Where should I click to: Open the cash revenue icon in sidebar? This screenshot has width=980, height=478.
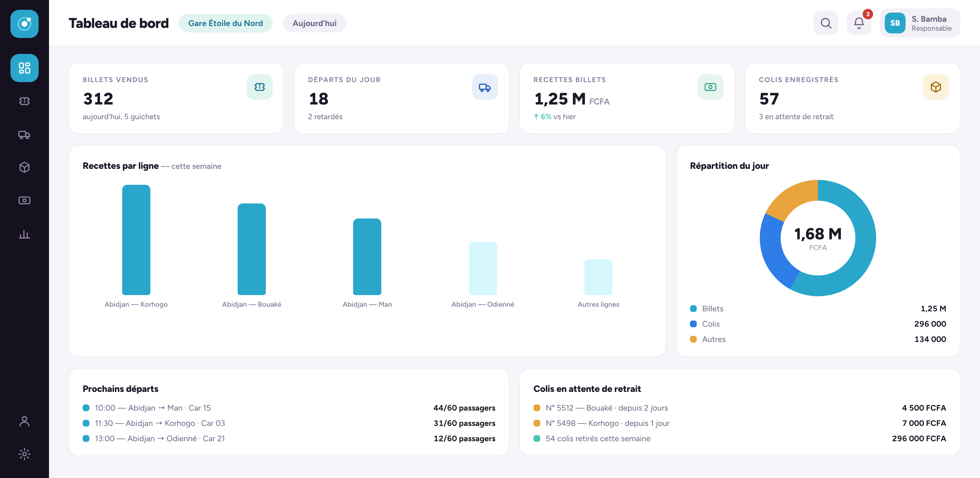click(24, 201)
